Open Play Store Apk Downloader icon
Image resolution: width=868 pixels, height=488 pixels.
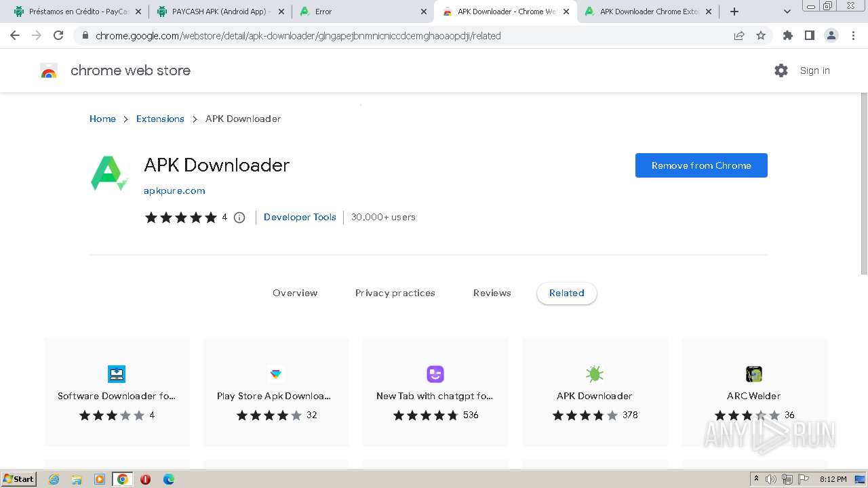pos(276,374)
